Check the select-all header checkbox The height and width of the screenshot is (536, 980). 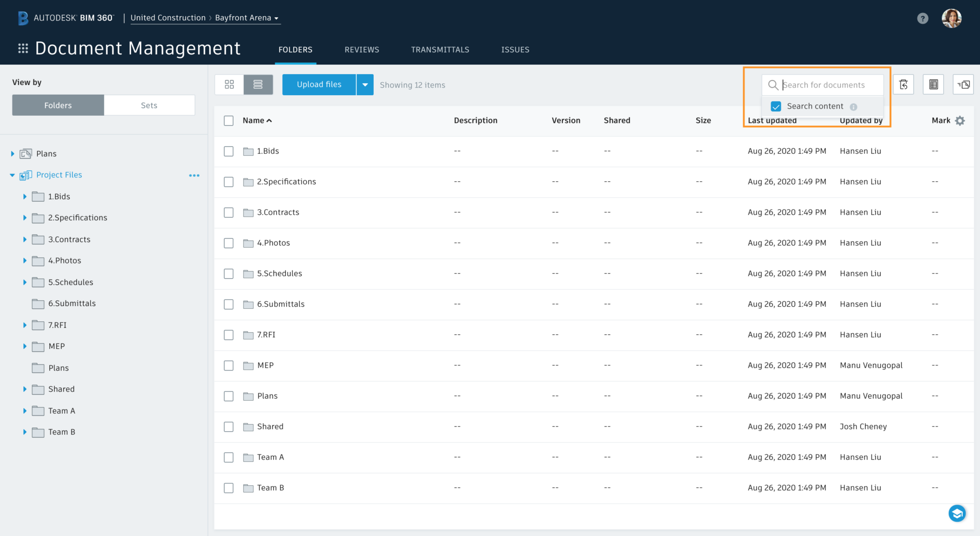229,120
